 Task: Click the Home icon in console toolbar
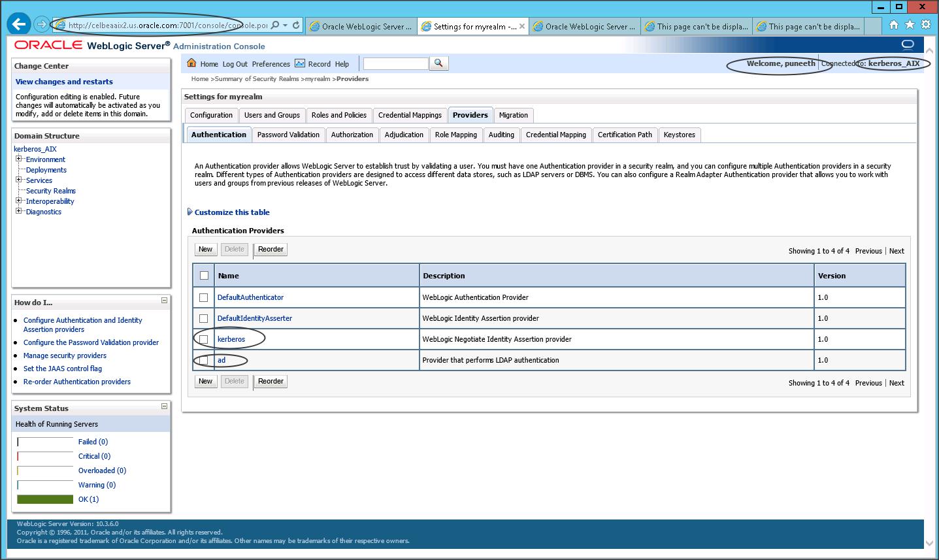tap(191, 63)
